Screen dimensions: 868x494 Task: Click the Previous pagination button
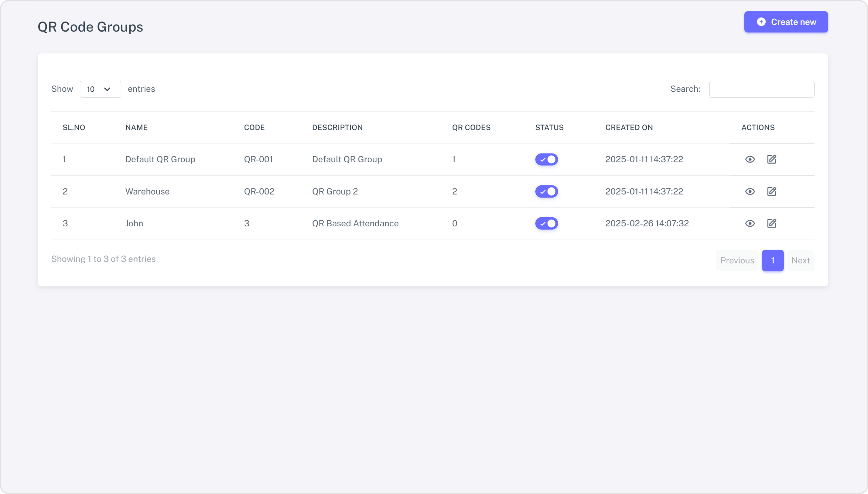tap(737, 260)
